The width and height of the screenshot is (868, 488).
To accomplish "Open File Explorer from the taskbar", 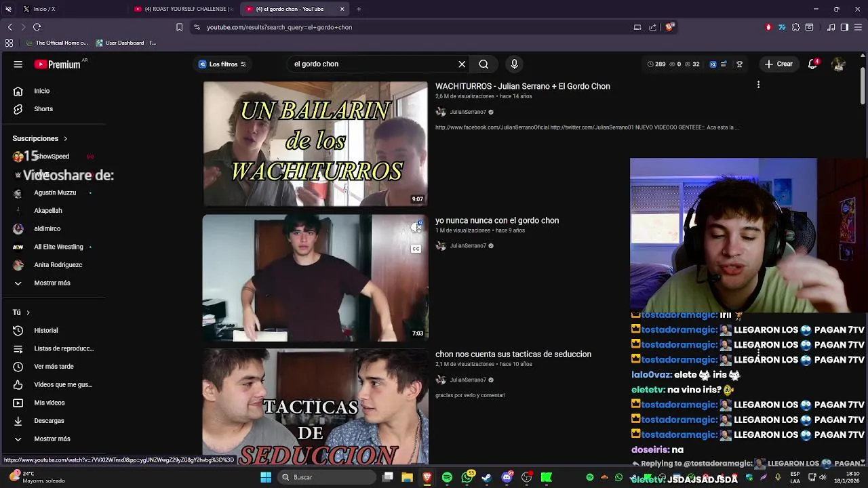I will 407,477.
